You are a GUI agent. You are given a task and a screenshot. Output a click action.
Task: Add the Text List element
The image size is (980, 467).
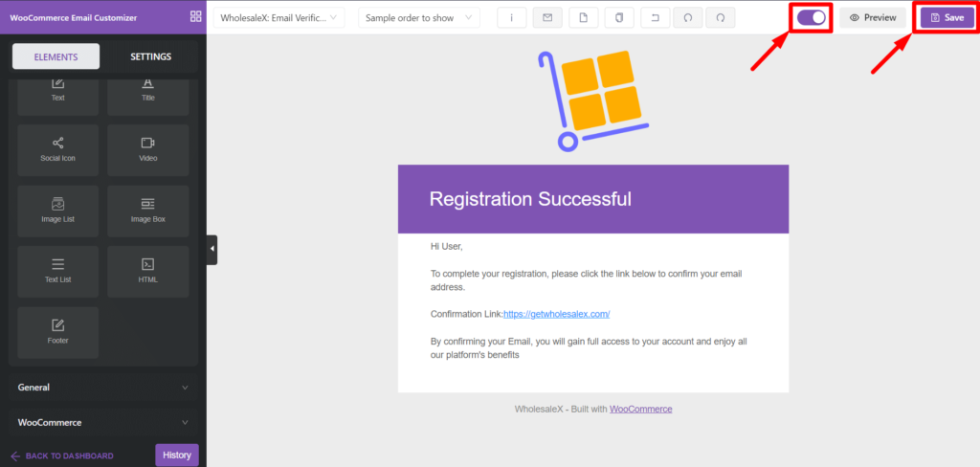click(58, 272)
